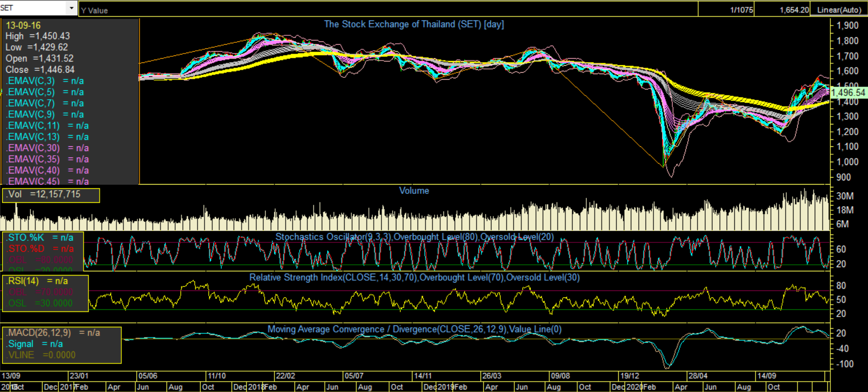
Task: Click the Vol legend box
Action: click(x=51, y=195)
